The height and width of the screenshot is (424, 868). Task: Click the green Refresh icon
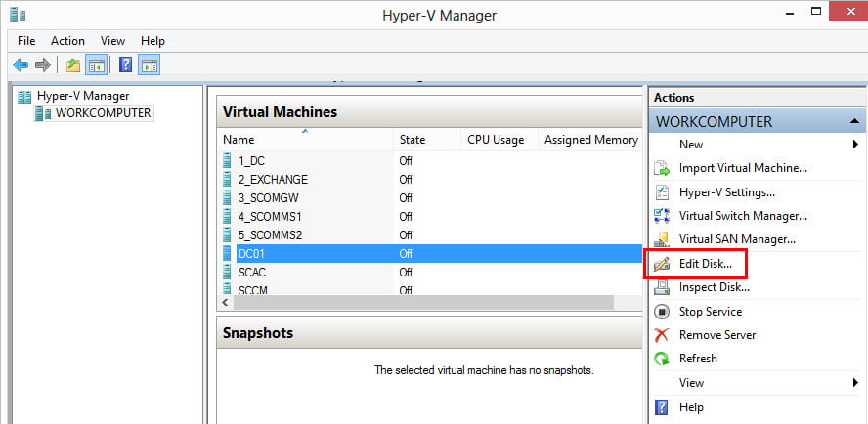(662, 359)
